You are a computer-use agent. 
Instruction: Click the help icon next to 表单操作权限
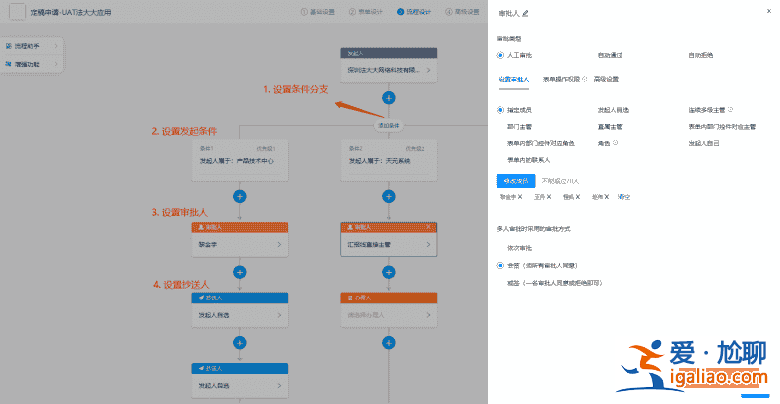pos(585,79)
